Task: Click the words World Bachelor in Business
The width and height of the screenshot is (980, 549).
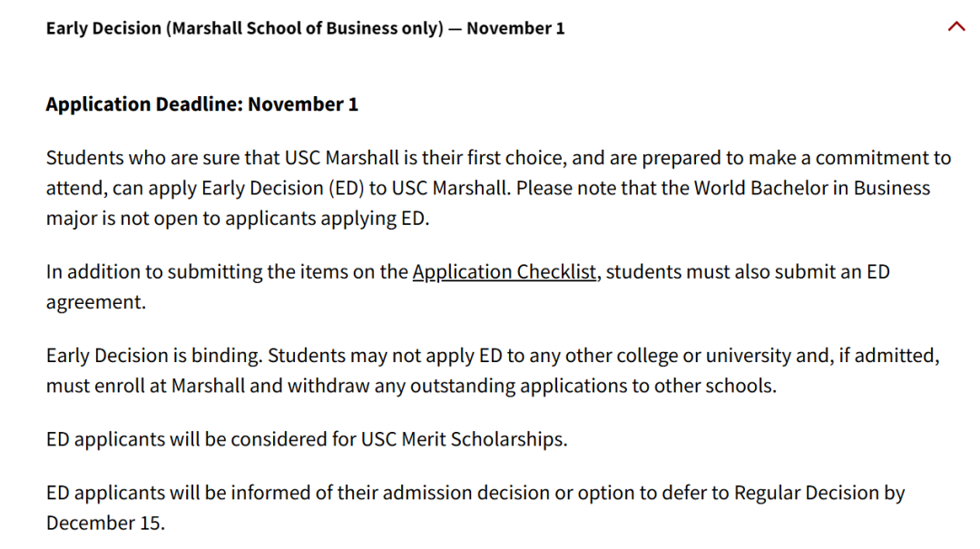Action: coord(812,188)
